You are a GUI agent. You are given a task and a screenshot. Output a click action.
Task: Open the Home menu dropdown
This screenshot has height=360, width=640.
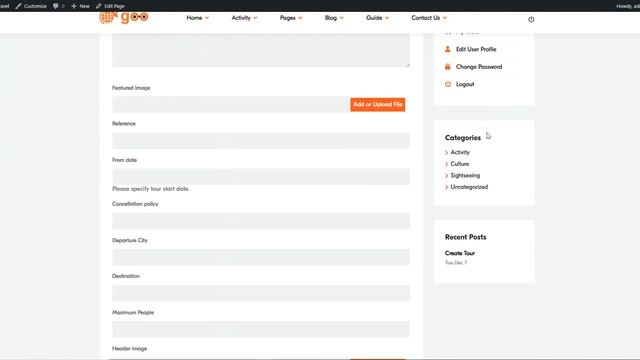[x=198, y=18]
